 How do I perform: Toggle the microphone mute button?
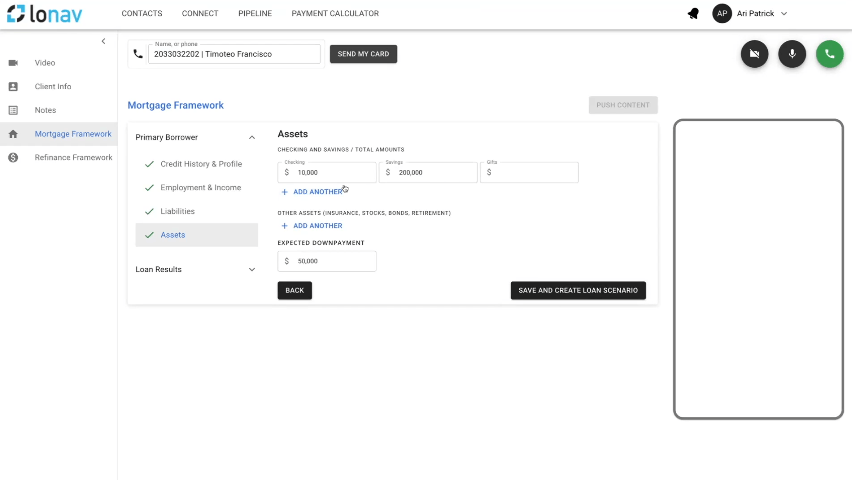[x=792, y=54]
